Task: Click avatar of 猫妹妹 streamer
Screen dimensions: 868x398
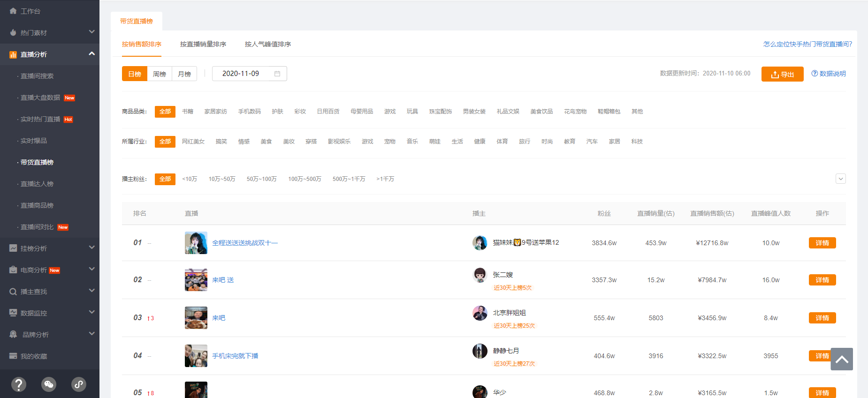Action: [480, 243]
